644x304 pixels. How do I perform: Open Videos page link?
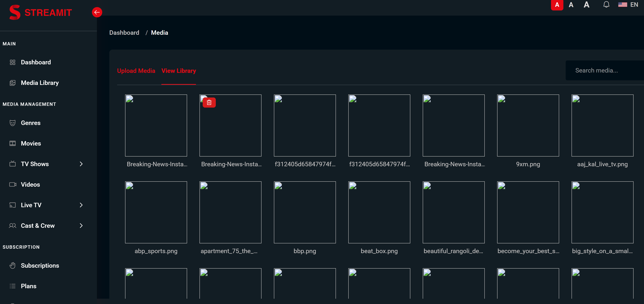pos(30,184)
